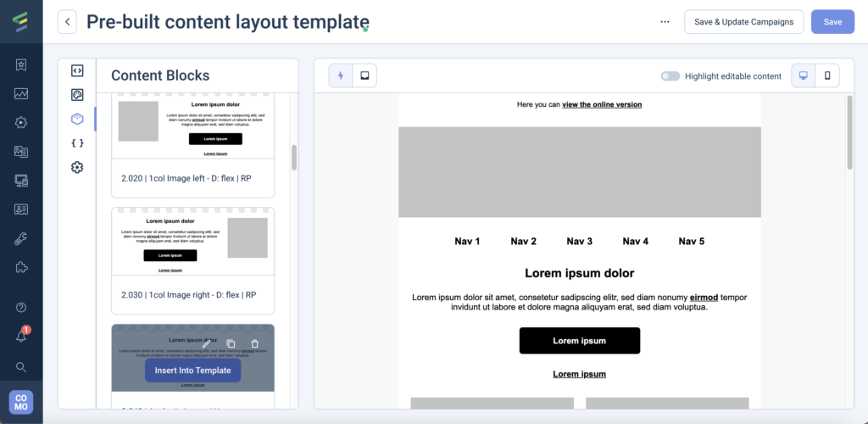Open the notifications bell icon
Image resolution: width=868 pixels, height=424 pixels.
point(21,336)
